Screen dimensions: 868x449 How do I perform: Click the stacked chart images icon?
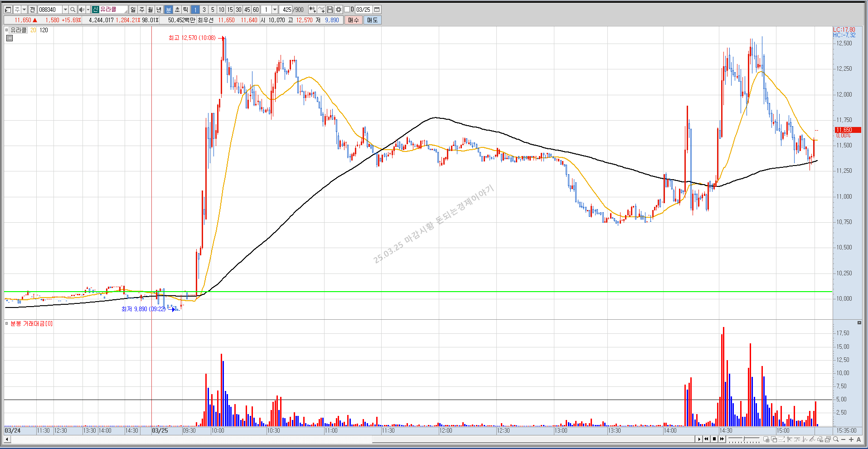(828, 439)
